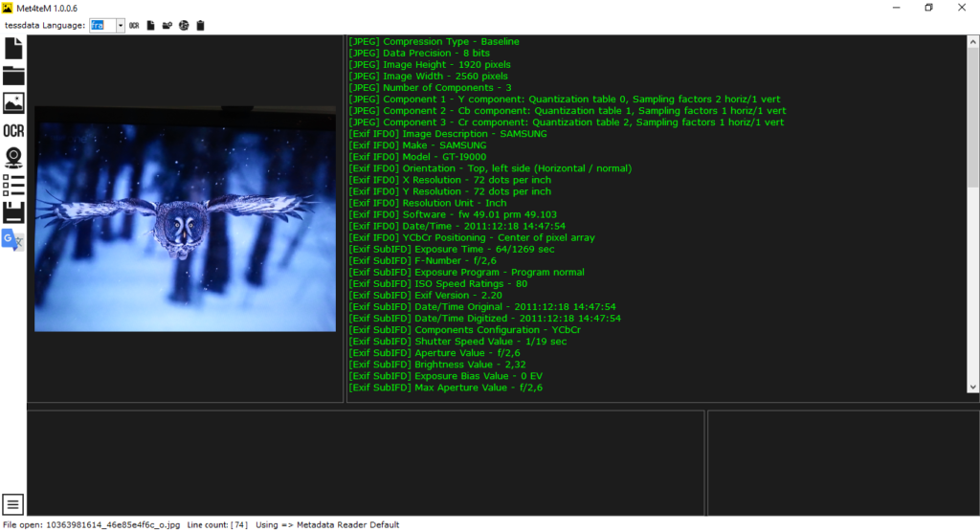Click the floppy disk save icon

coord(13,211)
